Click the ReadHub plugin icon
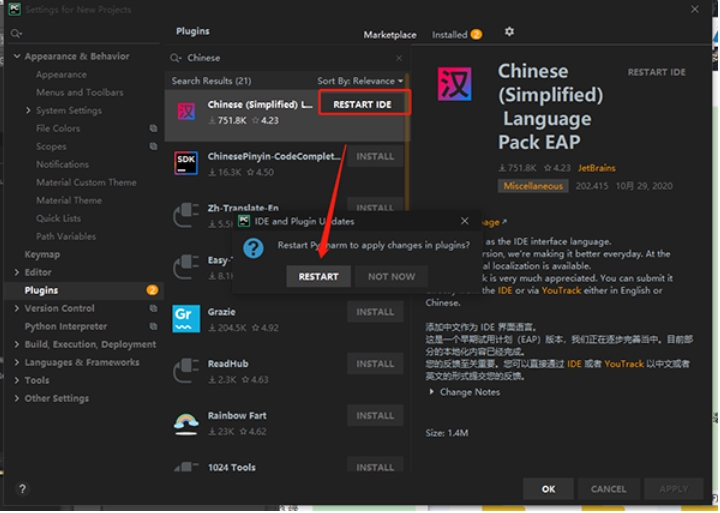The width and height of the screenshot is (720, 513). tap(186, 371)
